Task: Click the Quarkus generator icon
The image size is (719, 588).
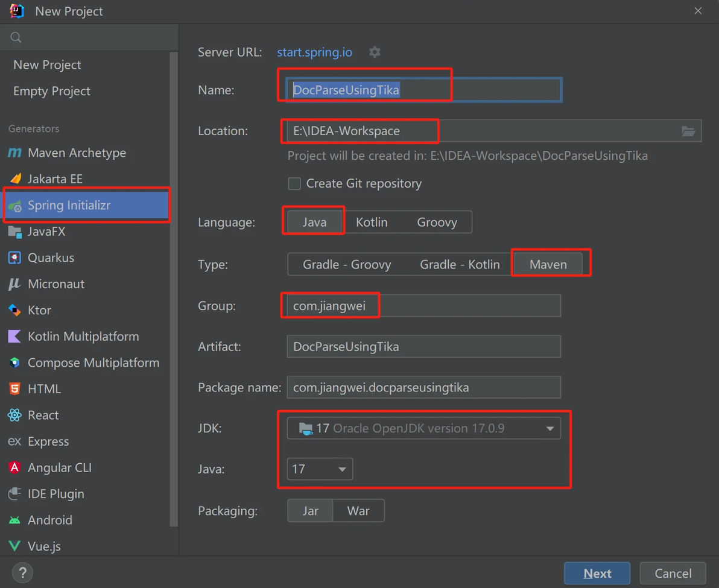Action: coord(14,258)
